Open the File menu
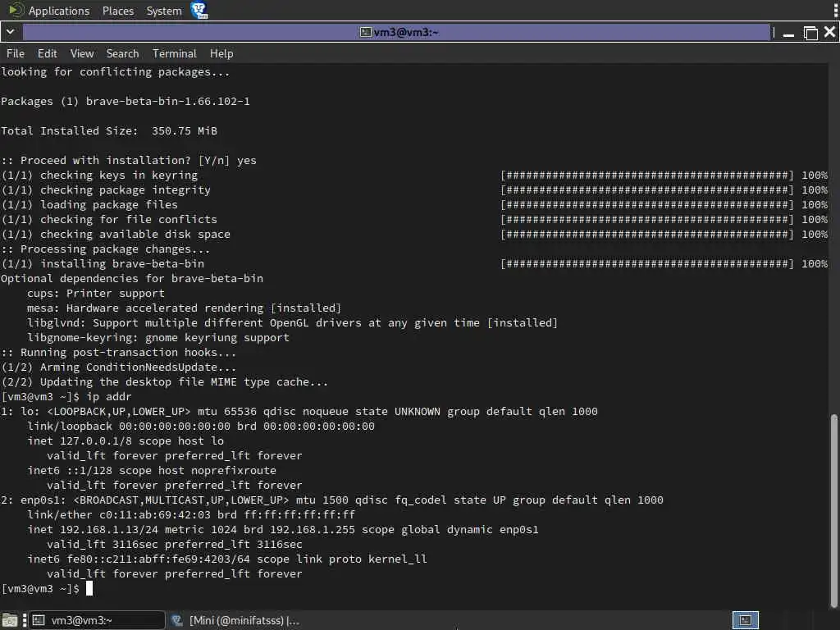The height and width of the screenshot is (630, 840). [x=16, y=53]
